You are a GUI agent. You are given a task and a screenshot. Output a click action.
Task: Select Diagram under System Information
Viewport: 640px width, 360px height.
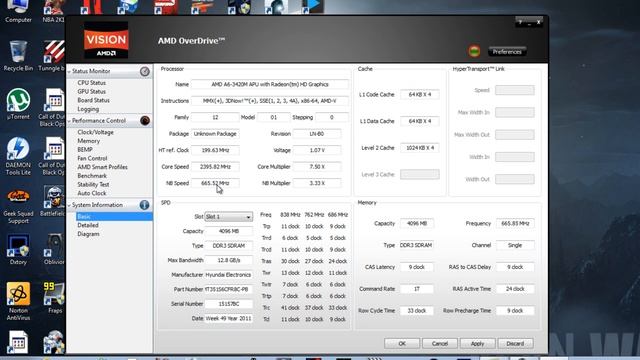[x=88, y=234]
